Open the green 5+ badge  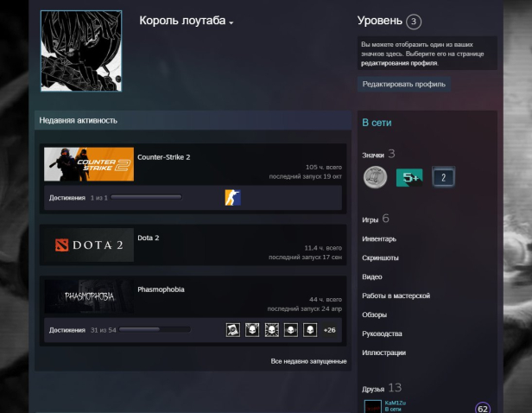pos(408,178)
